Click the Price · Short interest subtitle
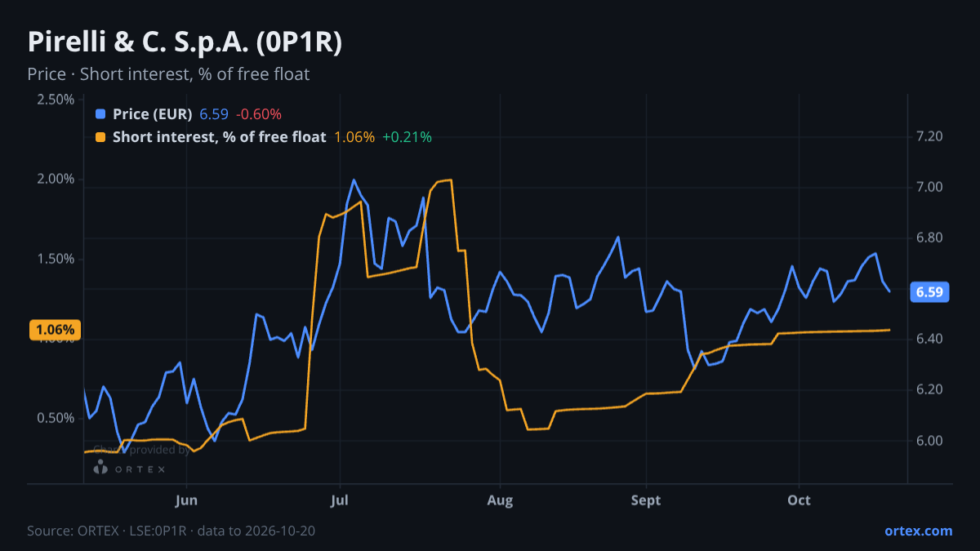Image resolution: width=980 pixels, height=551 pixels. point(168,74)
